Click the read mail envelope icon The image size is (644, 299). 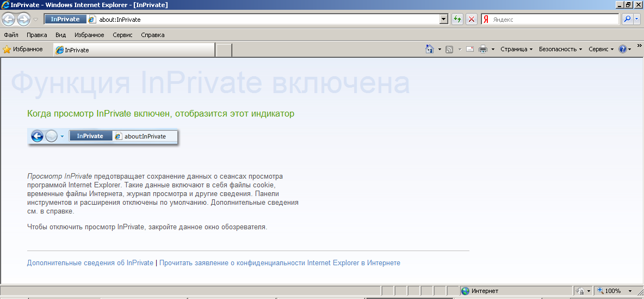click(469, 49)
